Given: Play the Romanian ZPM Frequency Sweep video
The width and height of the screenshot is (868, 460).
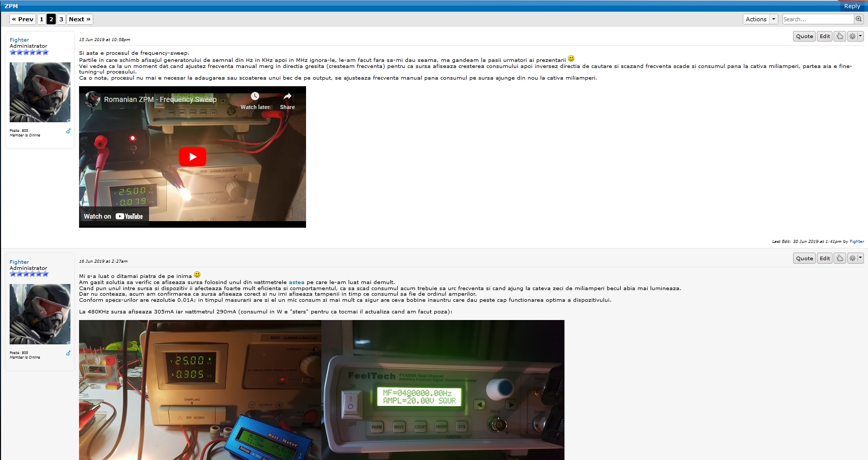Looking at the screenshot, I should click(x=193, y=157).
